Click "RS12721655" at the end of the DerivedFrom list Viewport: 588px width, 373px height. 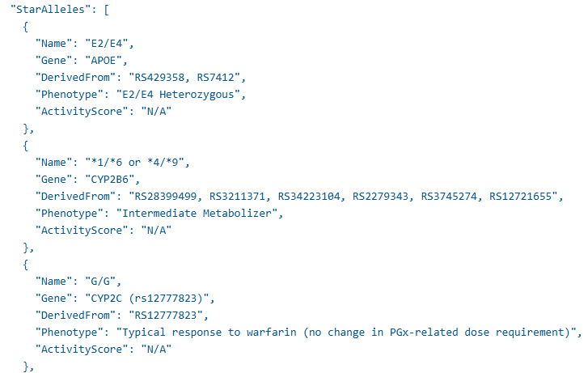pos(524,196)
